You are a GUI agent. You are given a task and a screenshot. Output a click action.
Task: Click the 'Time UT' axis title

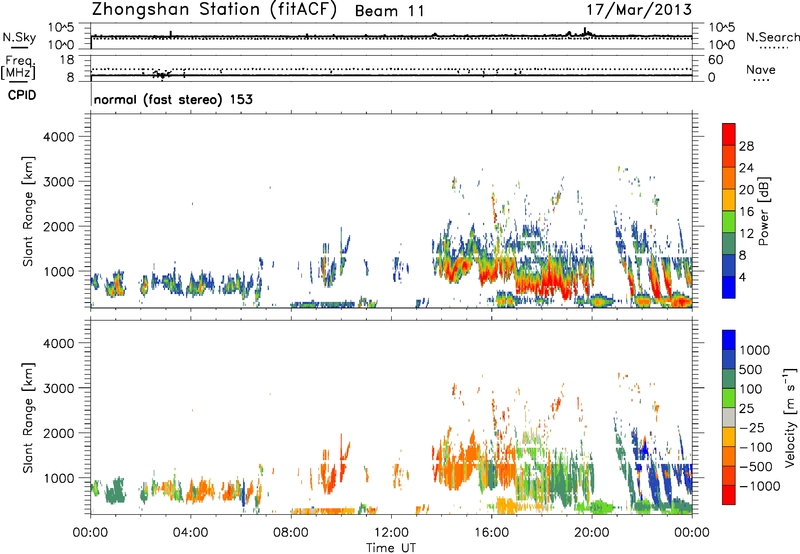391,548
